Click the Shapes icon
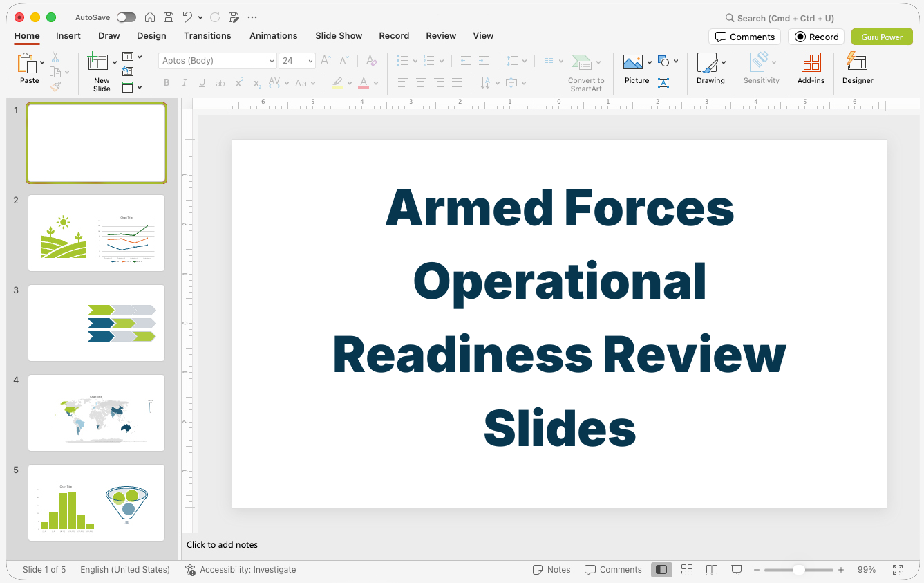The image size is (924, 583). pyautogui.click(x=664, y=61)
